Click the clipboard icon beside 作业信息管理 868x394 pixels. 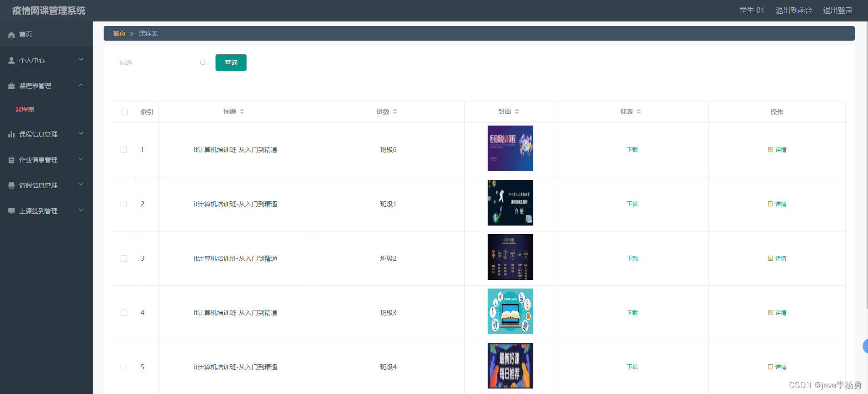pos(11,160)
